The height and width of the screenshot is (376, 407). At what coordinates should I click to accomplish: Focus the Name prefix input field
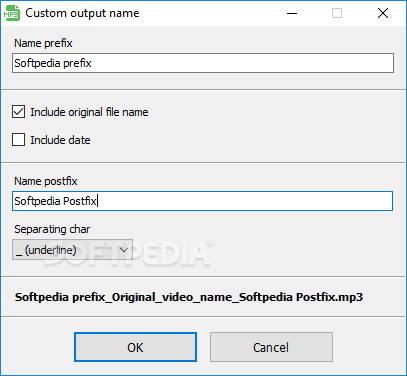coord(203,63)
